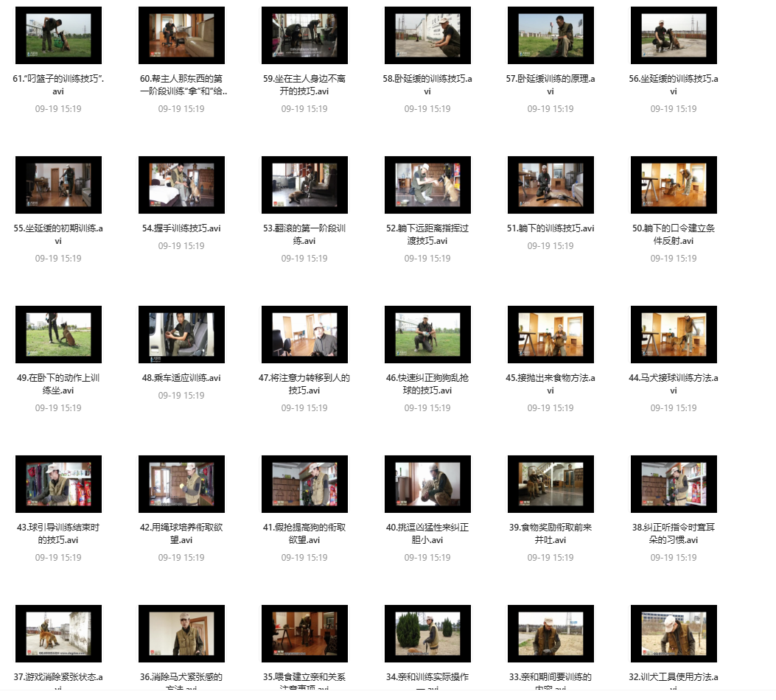Screen dimensions: 776x700
Task: Click the 45.接抛出来食物方法 file name
Action: [x=550, y=384]
